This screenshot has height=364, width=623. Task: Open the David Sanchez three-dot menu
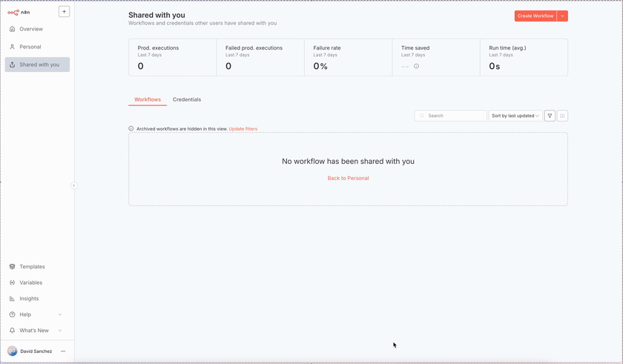pyautogui.click(x=63, y=351)
